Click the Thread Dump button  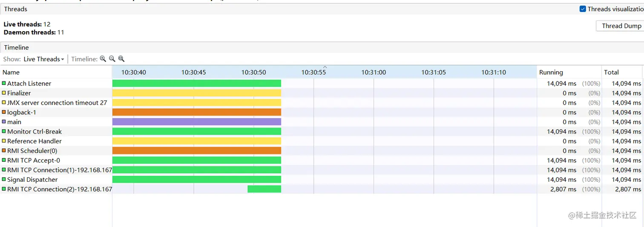[x=621, y=26]
